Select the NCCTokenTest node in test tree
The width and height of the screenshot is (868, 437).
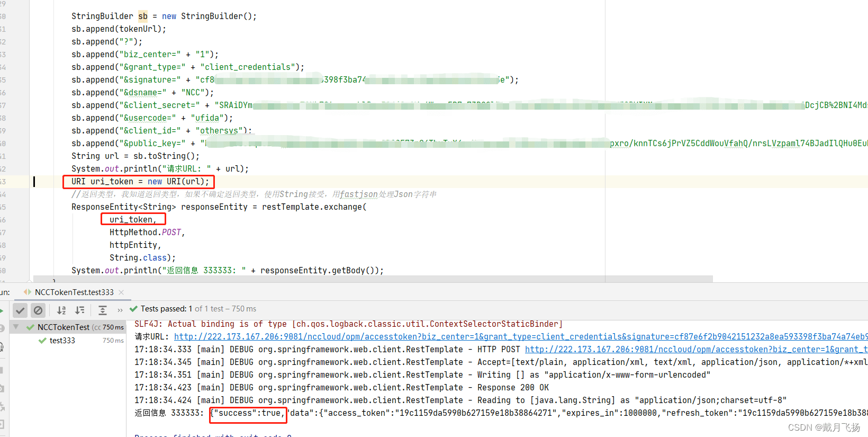tap(64, 327)
